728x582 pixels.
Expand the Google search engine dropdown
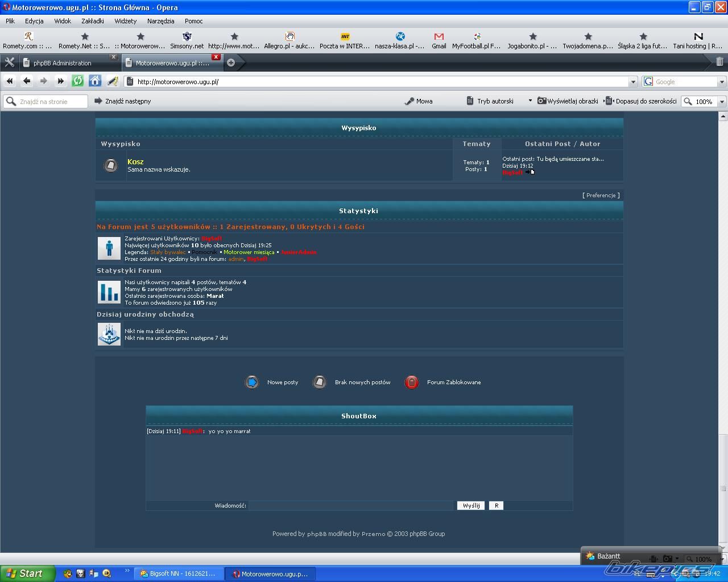[722, 82]
